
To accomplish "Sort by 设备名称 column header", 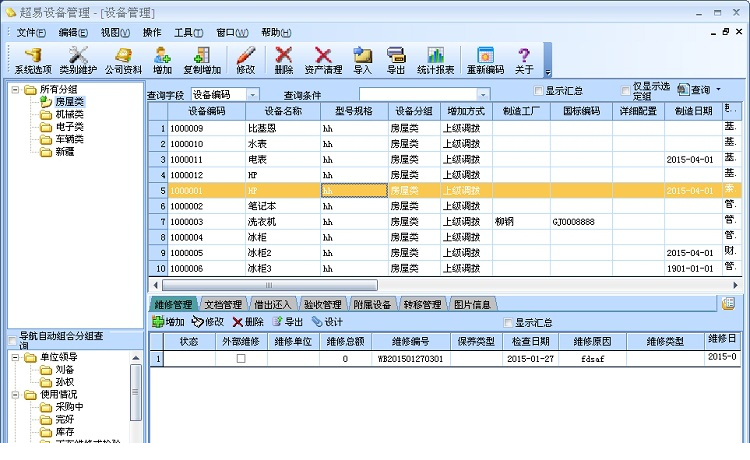I will pyautogui.click(x=283, y=111).
